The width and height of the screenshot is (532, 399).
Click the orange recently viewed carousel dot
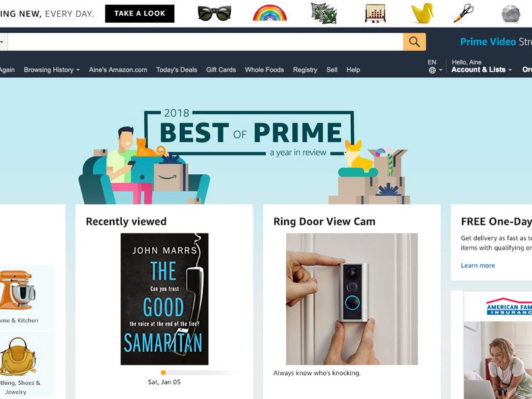point(163,373)
